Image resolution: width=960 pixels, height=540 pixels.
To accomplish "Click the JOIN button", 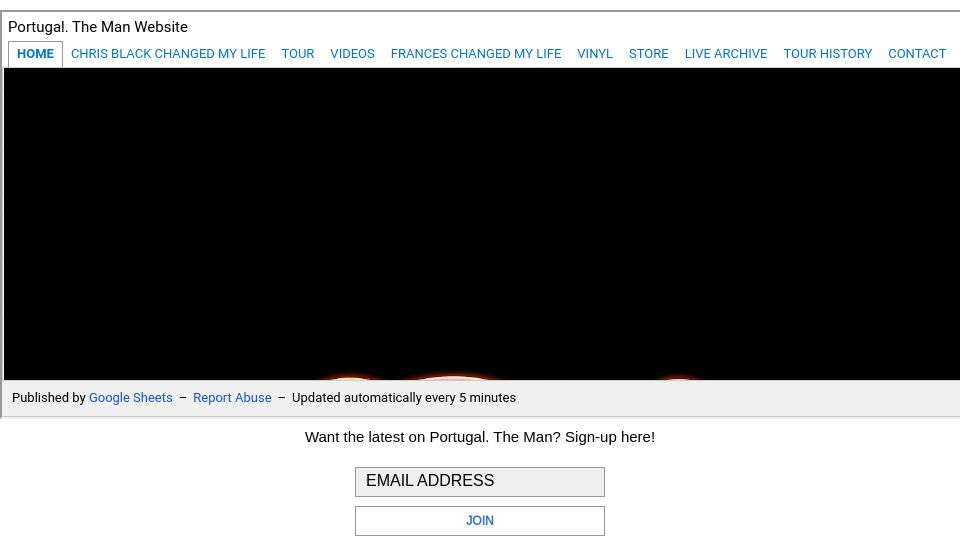I will (x=480, y=521).
